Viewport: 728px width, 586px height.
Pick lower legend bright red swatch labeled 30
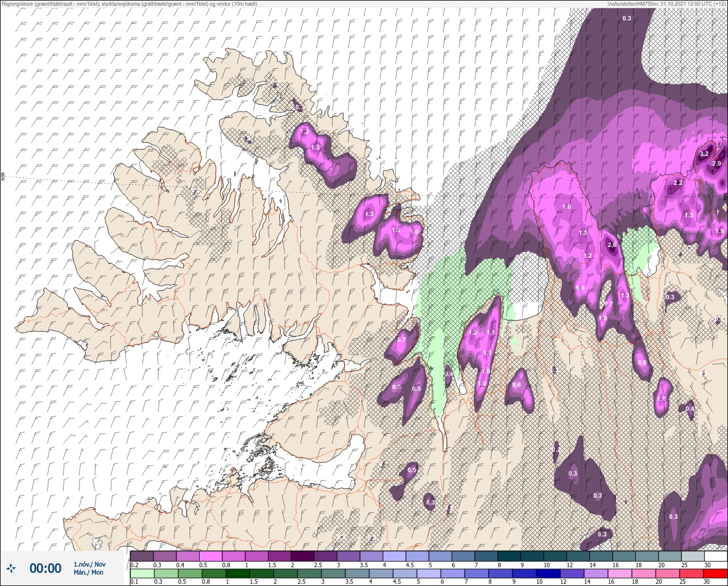[715, 573]
